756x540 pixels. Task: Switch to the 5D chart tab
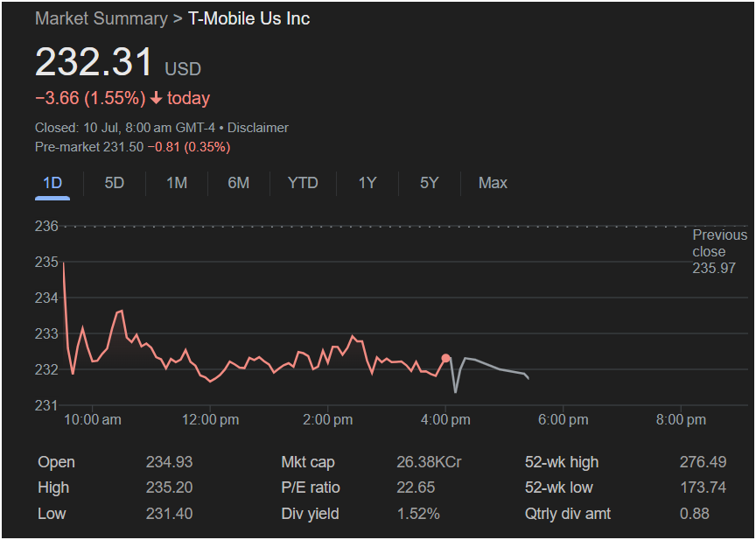pyautogui.click(x=115, y=183)
